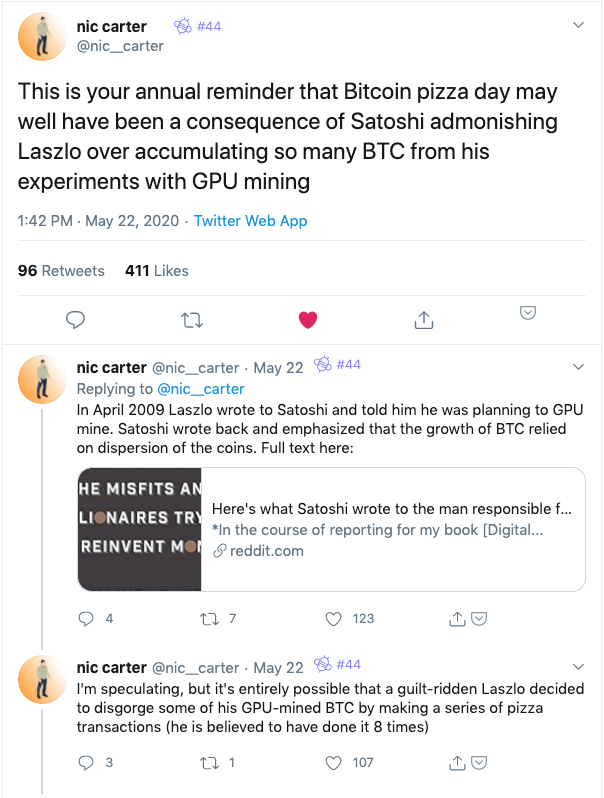Click nic carter's avatar on the main tweet
Screen dimensions: 604x798
point(42,37)
